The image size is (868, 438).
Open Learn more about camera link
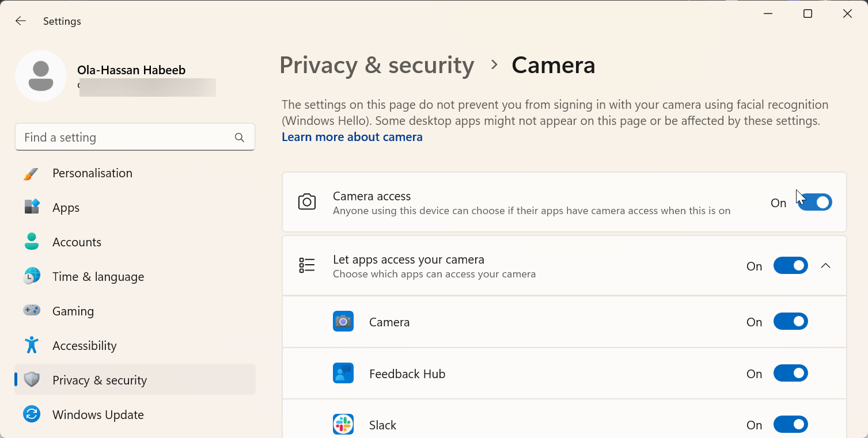[352, 137]
